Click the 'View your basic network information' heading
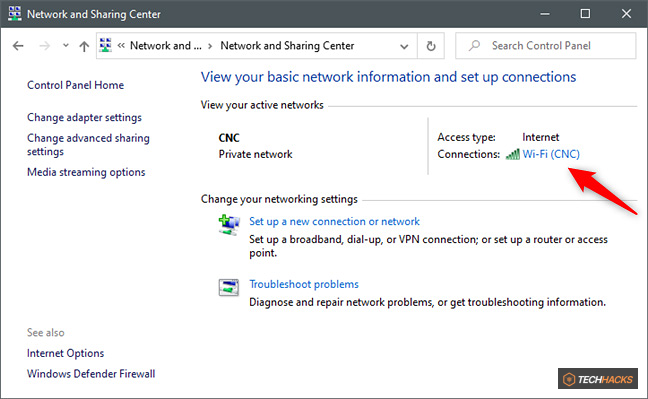This screenshot has height=399, width=648. click(388, 77)
